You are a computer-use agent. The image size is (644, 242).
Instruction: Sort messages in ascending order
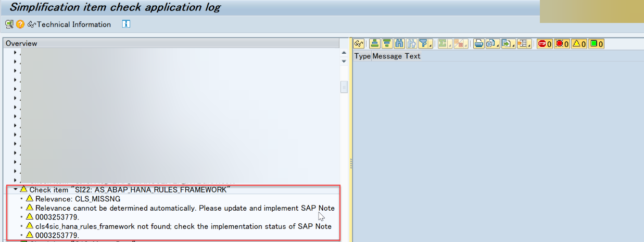pyautogui.click(x=374, y=44)
